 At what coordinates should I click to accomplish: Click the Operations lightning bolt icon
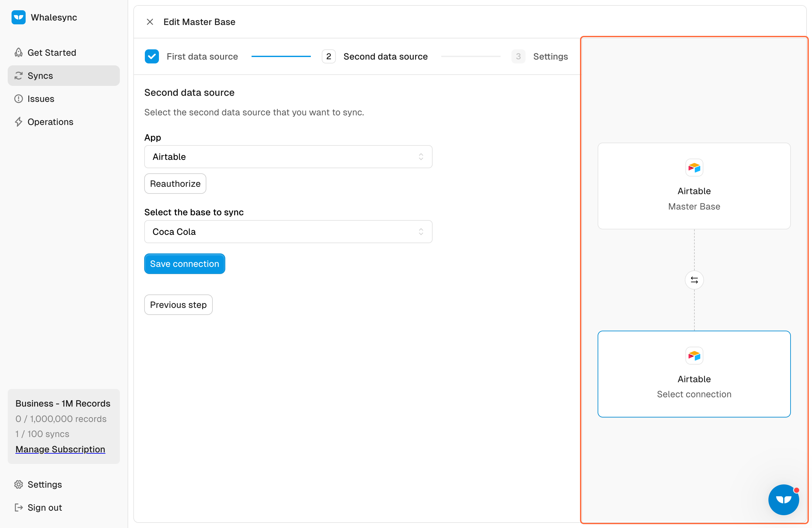click(18, 122)
